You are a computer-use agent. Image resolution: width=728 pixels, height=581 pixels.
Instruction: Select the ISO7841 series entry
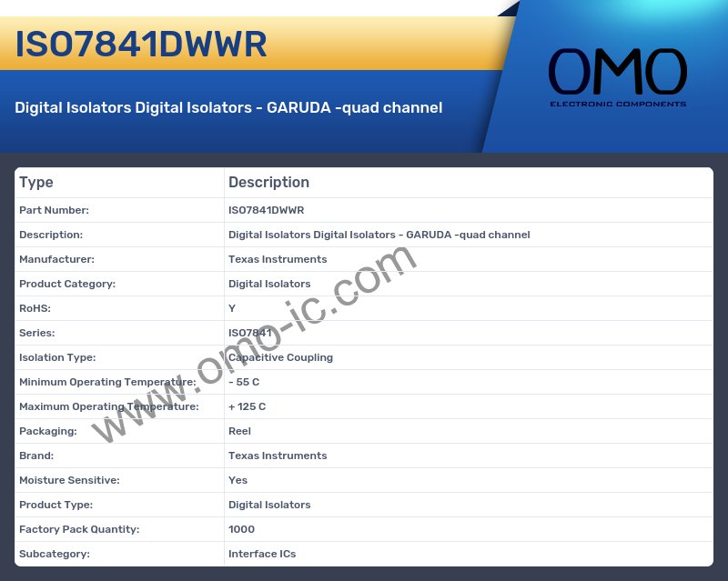(249, 333)
